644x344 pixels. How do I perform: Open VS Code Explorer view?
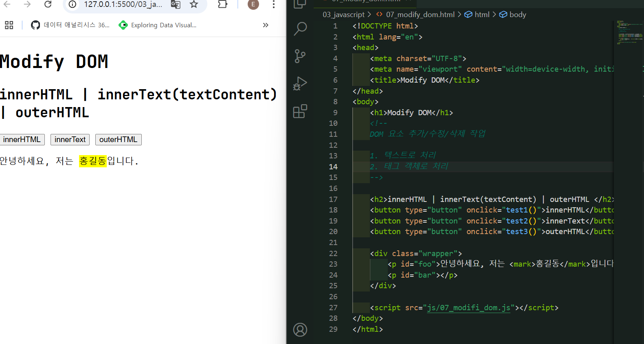[300, 4]
